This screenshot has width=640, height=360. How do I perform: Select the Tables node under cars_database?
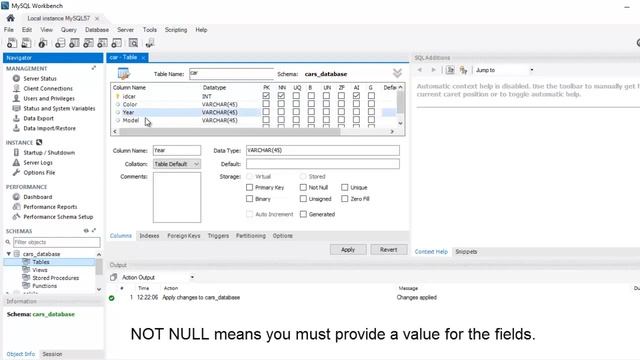coord(41,262)
